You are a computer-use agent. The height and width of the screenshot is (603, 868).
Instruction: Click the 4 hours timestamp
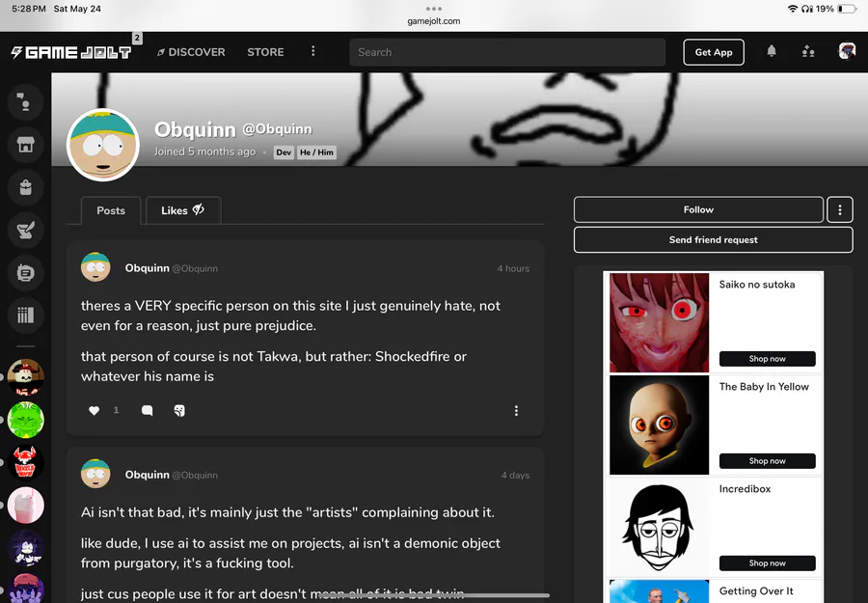coord(513,268)
